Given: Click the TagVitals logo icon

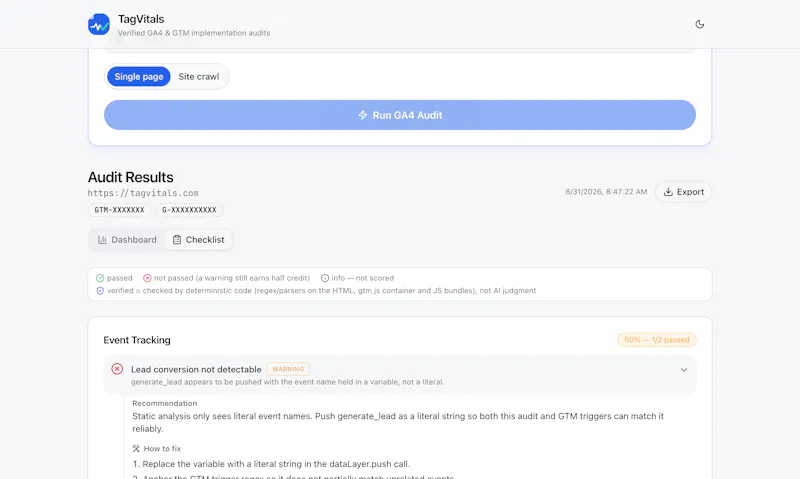Looking at the screenshot, I should click(x=98, y=24).
